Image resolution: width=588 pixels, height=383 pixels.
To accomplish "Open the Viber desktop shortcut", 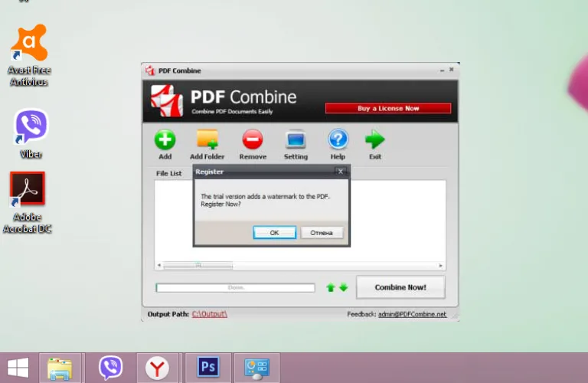I will [31, 133].
